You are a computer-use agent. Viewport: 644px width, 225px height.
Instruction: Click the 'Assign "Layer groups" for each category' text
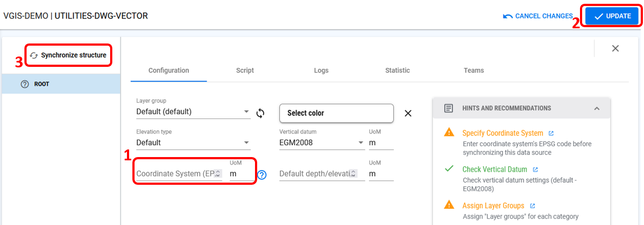click(x=521, y=216)
